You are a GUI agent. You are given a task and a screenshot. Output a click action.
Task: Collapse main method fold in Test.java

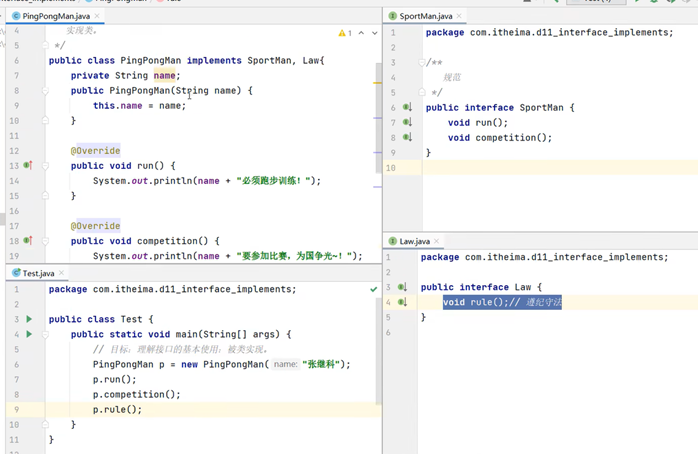[x=45, y=334]
